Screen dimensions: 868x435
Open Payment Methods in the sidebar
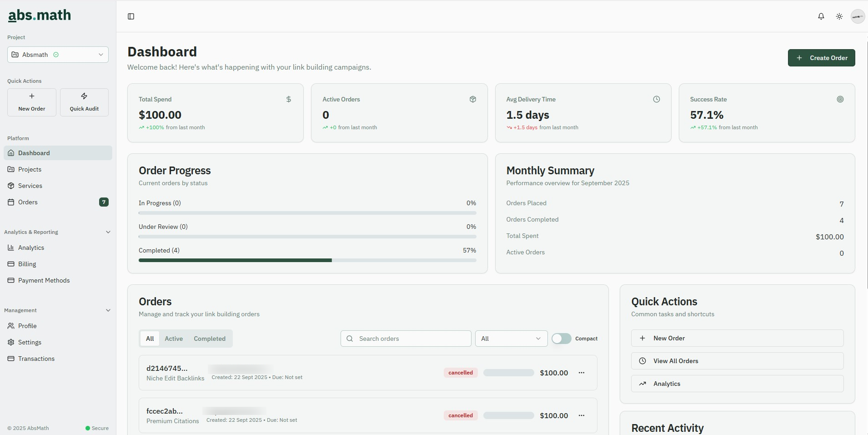point(43,280)
